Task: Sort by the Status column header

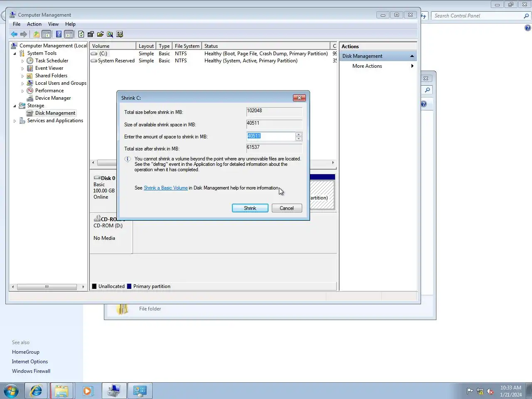Action: pos(266,46)
